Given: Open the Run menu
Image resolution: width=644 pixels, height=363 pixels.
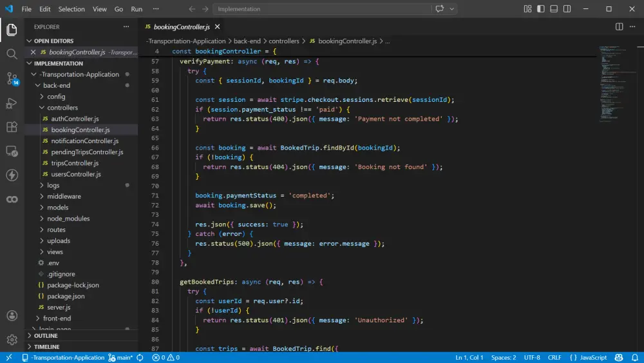Looking at the screenshot, I should (137, 8).
